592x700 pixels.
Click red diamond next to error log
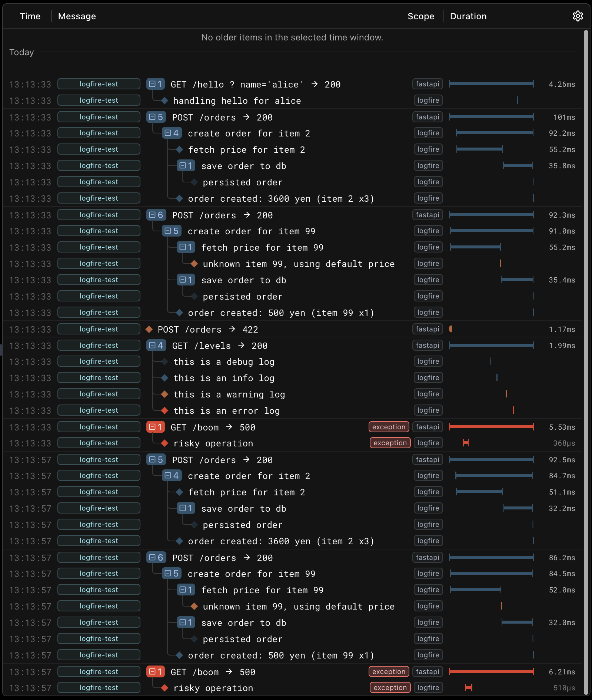(x=165, y=410)
